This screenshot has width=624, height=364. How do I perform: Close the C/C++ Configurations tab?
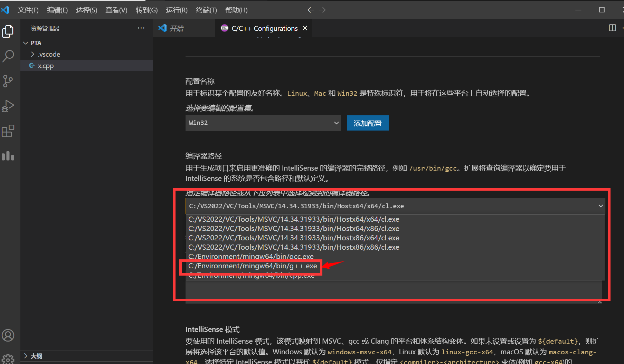pyautogui.click(x=305, y=28)
